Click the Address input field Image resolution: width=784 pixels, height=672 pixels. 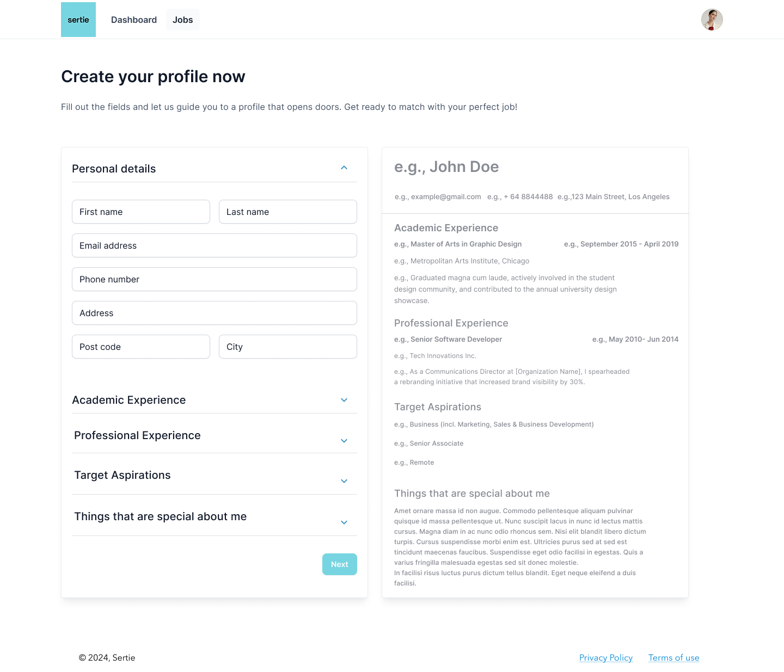point(215,313)
